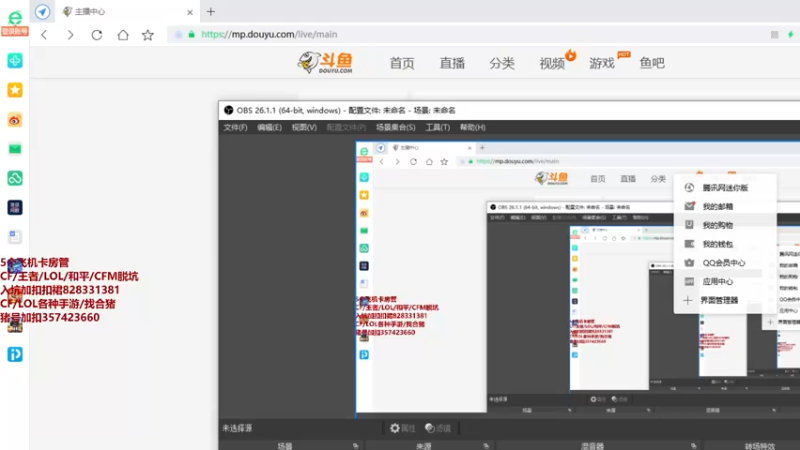Viewport: 800px width, 450px height.
Task: Click the 混音器 dock header
Action: point(592,446)
